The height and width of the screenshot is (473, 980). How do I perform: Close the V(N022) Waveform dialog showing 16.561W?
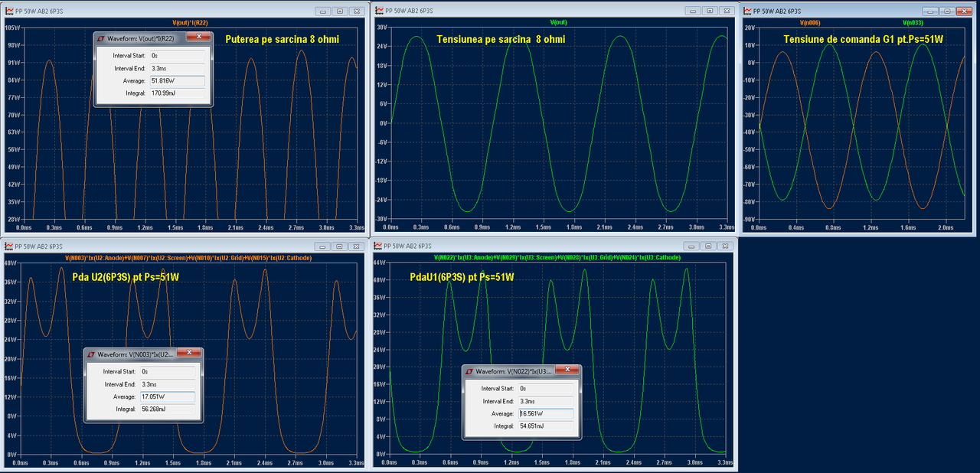[x=567, y=370]
